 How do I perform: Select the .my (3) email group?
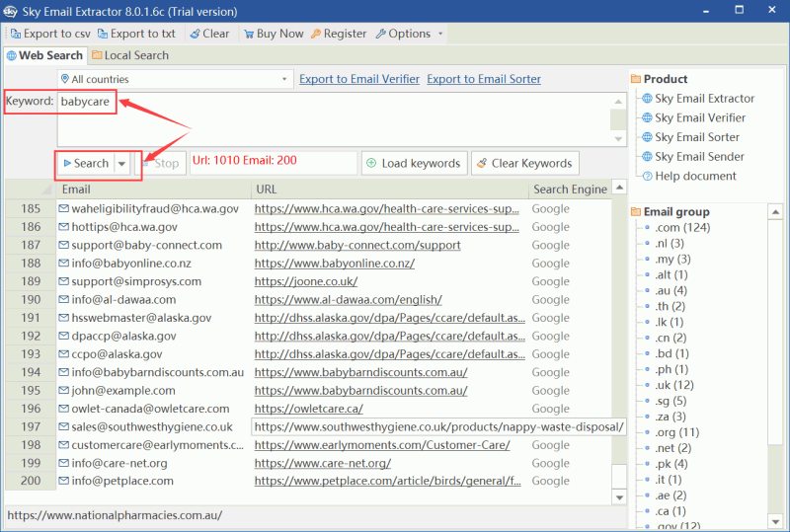point(672,259)
